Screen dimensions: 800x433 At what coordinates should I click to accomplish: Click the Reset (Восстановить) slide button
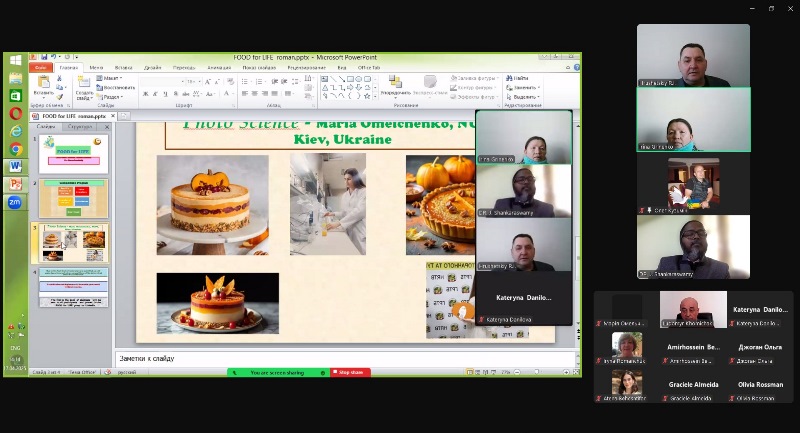coord(115,88)
